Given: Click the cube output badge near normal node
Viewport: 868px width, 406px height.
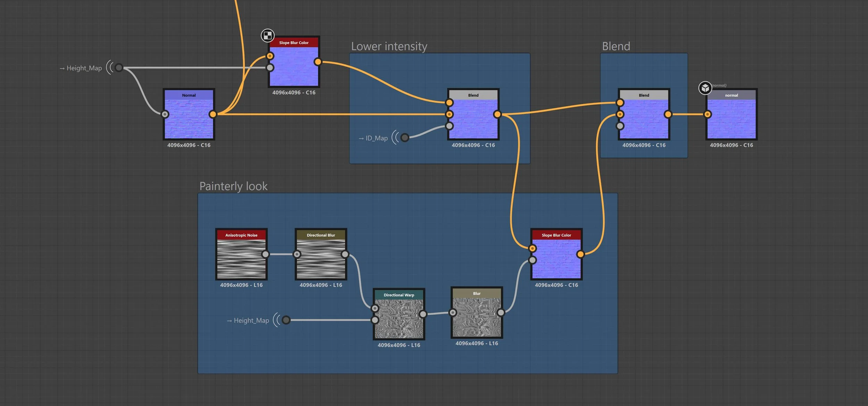Looking at the screenshot, I should coord(705,88).
